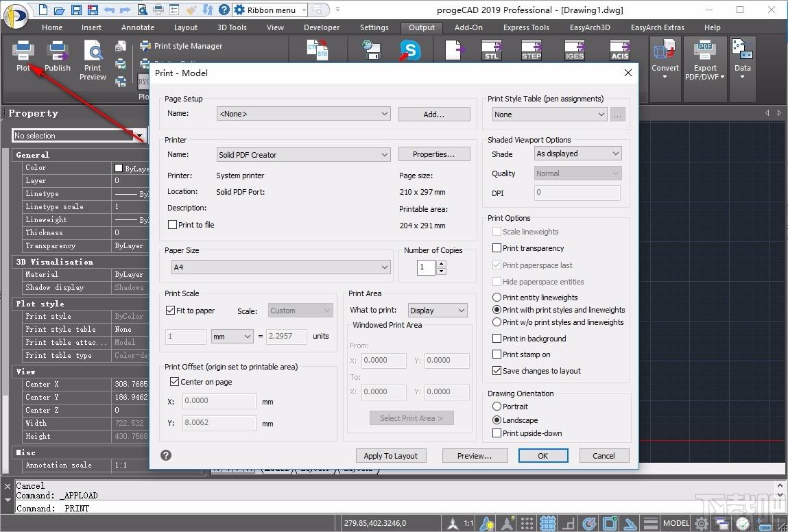Click the Preview... button
This screenshot has height=532, width=788.
(x=475, y=456)
